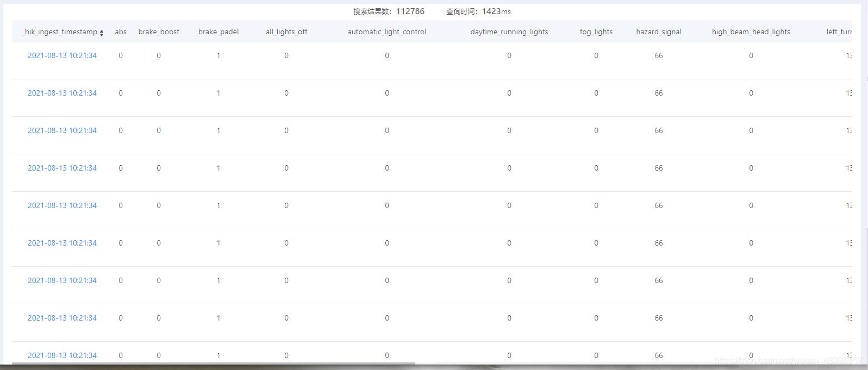The height and width of the screenshot is (370, 868).
Task: Select first row's hazard_signal value 66
Action: click(x=659, y=55)
